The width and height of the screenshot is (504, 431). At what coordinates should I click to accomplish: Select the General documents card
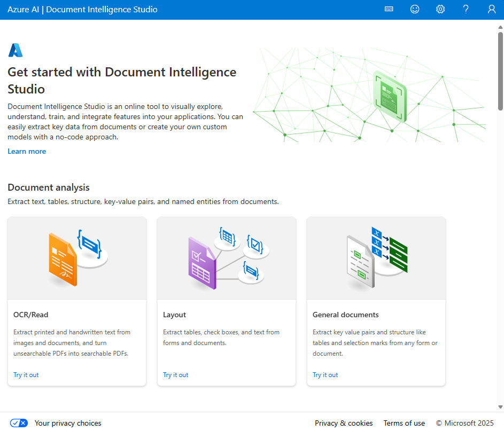pos(376,301)
